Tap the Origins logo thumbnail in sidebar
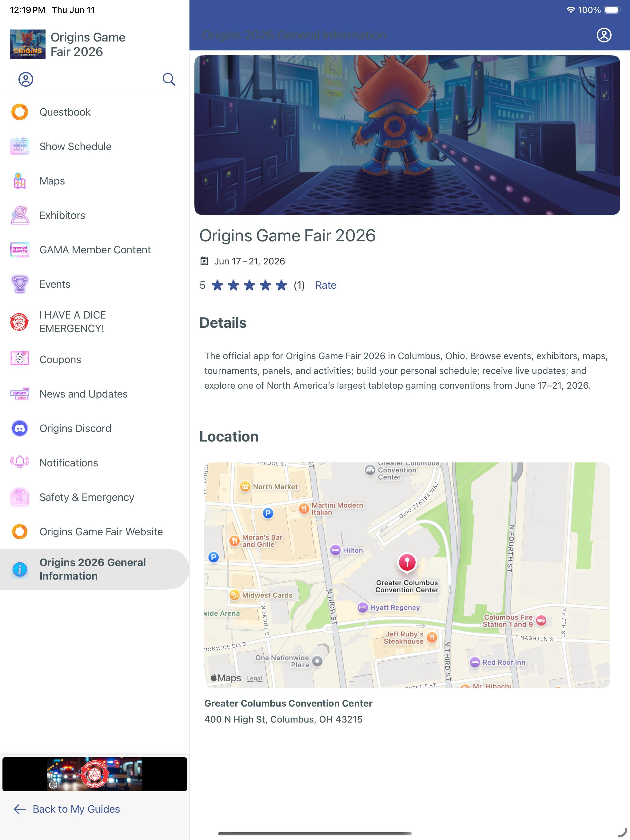Image resolution: width=630 pixels, height=840 pixels. click(28, 44)
